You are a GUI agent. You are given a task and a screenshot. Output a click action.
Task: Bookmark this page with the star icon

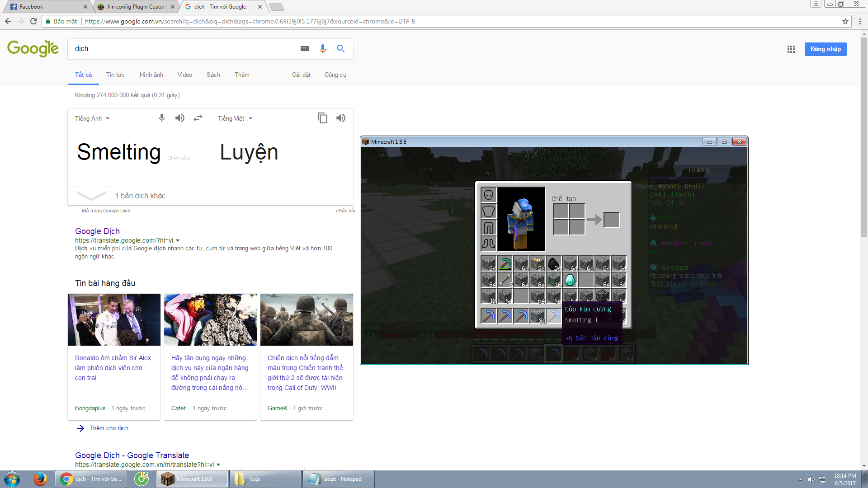tap(845, 21)
